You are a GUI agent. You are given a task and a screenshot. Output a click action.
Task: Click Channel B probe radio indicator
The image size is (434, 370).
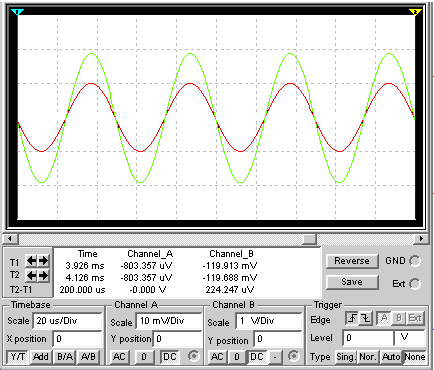coord(293,356)
